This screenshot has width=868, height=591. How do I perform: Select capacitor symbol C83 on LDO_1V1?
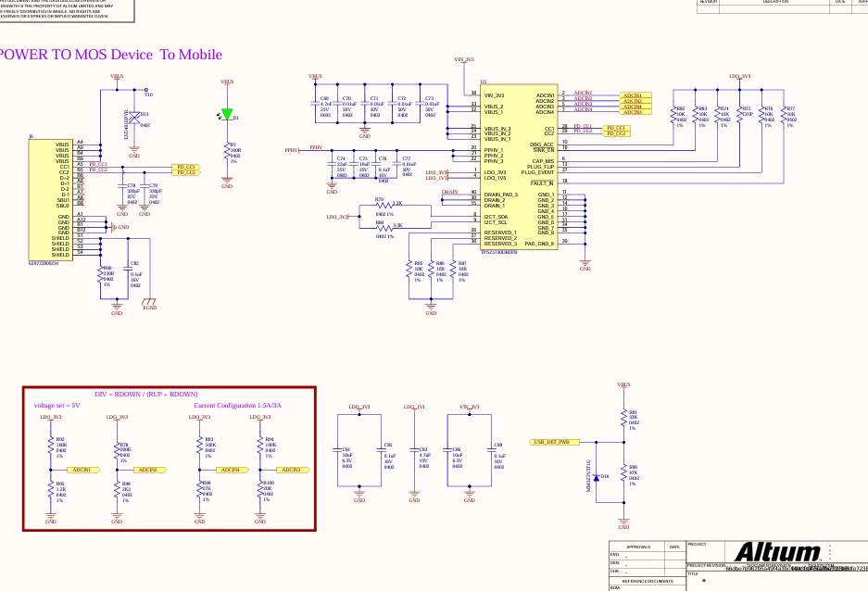(414, 450)
